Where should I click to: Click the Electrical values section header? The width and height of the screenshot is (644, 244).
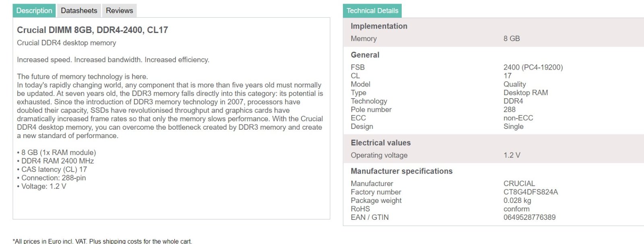point(380,143)
